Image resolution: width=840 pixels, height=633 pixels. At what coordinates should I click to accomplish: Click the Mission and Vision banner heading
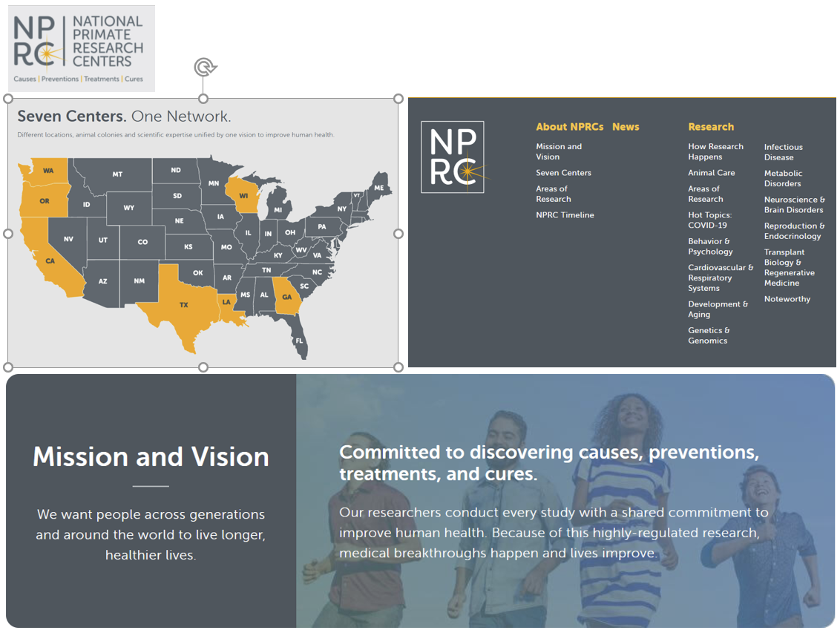click(151, 457)
